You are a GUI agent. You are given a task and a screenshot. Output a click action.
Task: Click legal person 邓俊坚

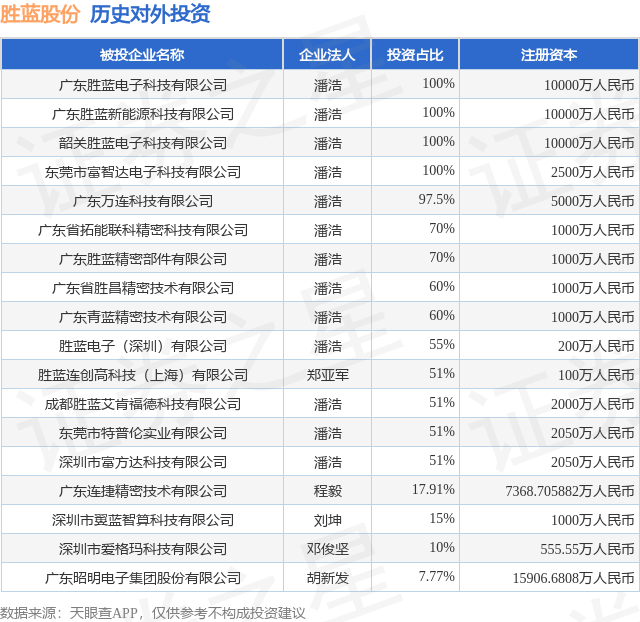click(x=327, y=549)
